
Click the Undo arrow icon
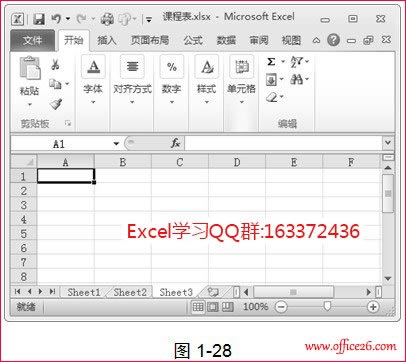pos(56,19)
